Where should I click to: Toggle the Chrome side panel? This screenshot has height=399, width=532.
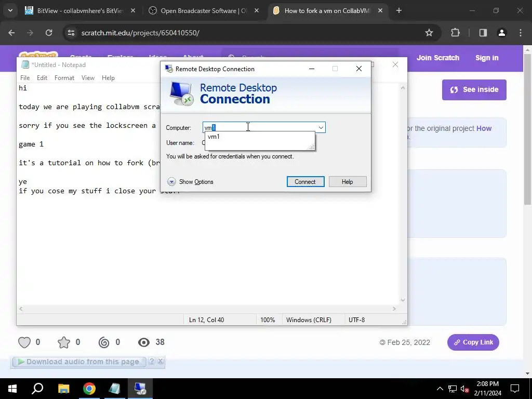[x=483, y=33]
